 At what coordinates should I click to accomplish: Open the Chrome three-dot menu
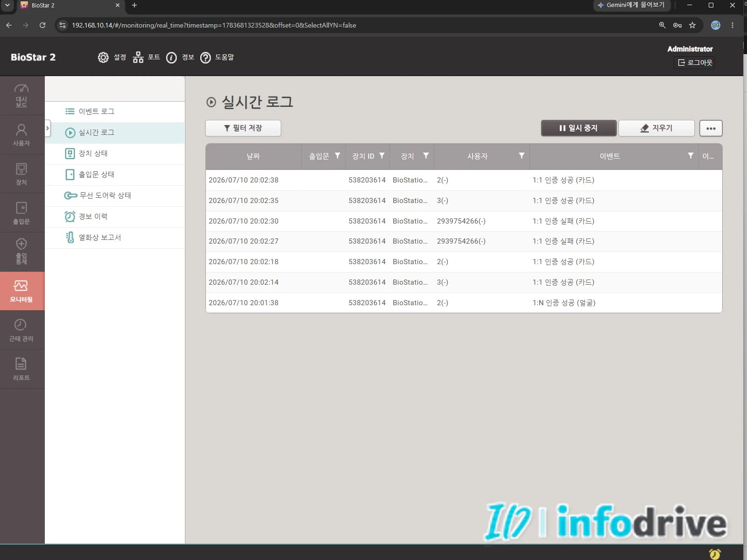click(x=733, y=25)
